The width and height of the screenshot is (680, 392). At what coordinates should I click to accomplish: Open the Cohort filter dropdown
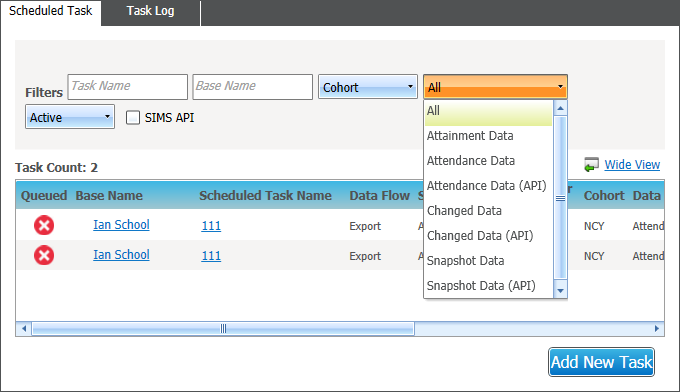pos(368,87)
